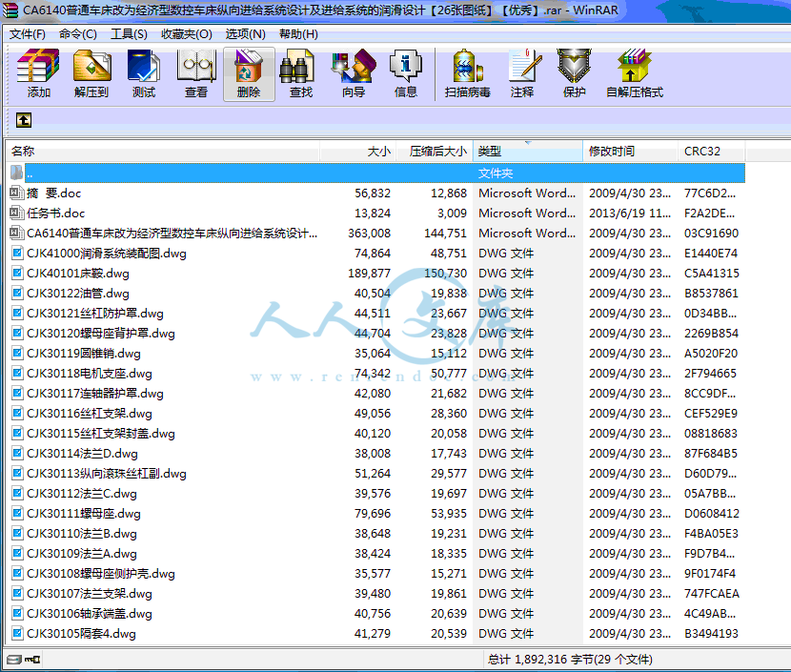Click the SFX (自解压格式) icon

click(634, 67)
